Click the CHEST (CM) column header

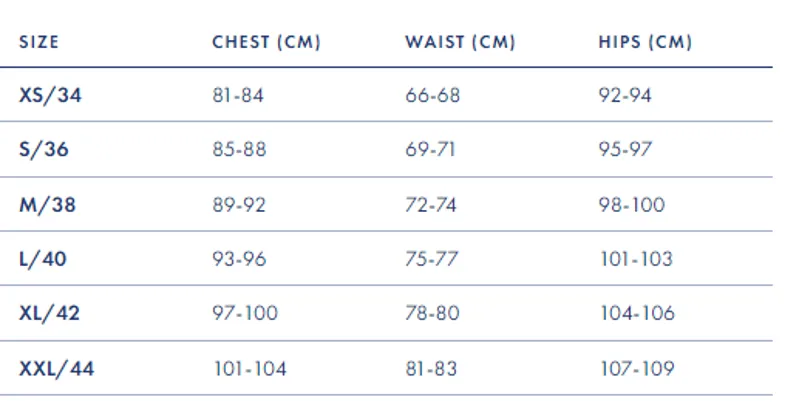pos(266,42)
